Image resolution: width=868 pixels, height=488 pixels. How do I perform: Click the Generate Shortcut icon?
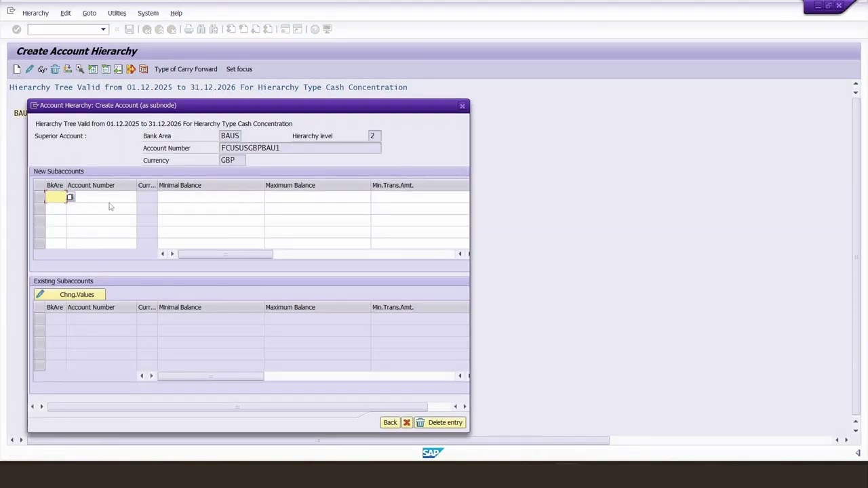point(297,29)
